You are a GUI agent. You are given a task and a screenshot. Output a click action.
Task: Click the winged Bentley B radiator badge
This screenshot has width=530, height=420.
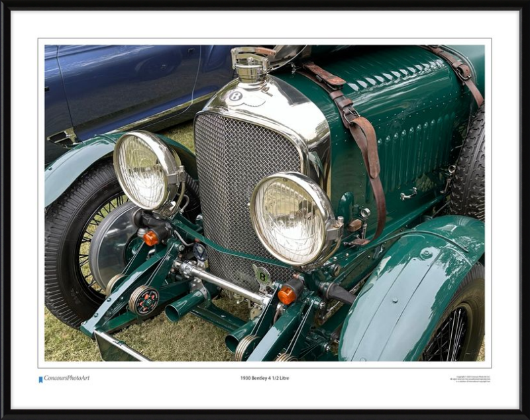(x=235, y=97)
